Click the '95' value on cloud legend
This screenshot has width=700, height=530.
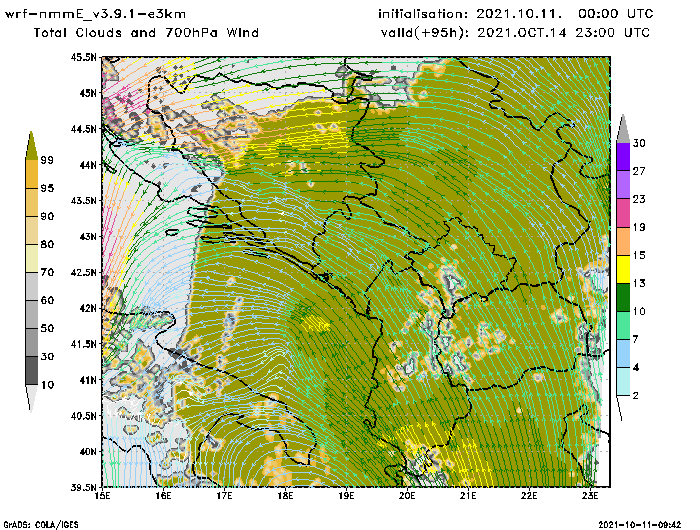(x=47, y=188)
